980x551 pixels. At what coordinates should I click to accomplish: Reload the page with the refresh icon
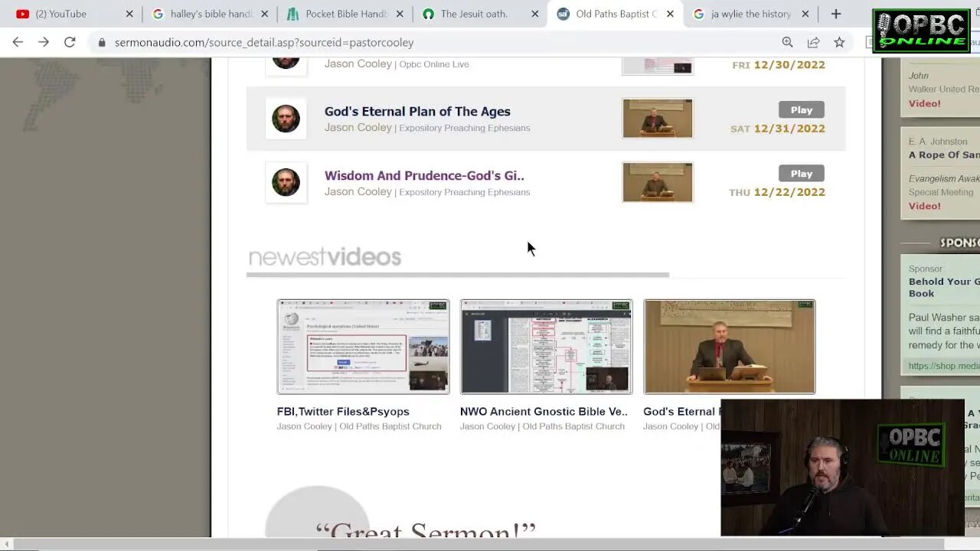coord(70,42)
